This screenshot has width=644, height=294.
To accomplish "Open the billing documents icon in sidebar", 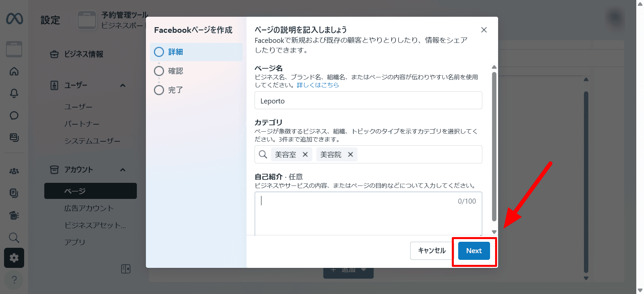I will click(x=14, y=193).
